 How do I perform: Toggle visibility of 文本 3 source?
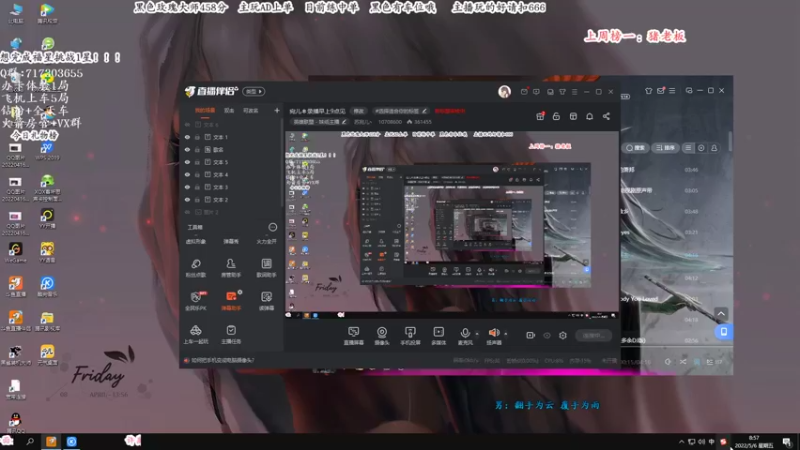pyautogui.click(x=187, y=187)
